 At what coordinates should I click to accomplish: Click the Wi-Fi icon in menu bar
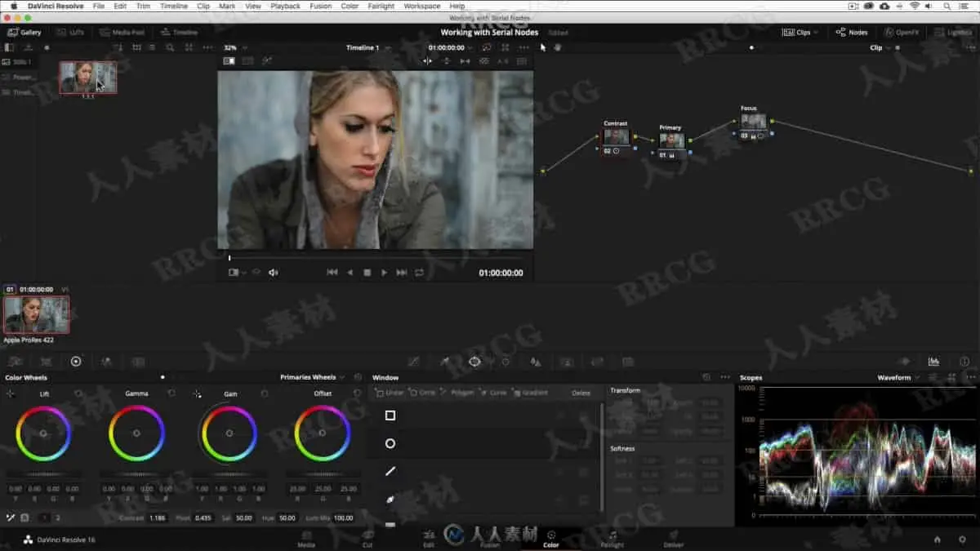tap(914, 6)
